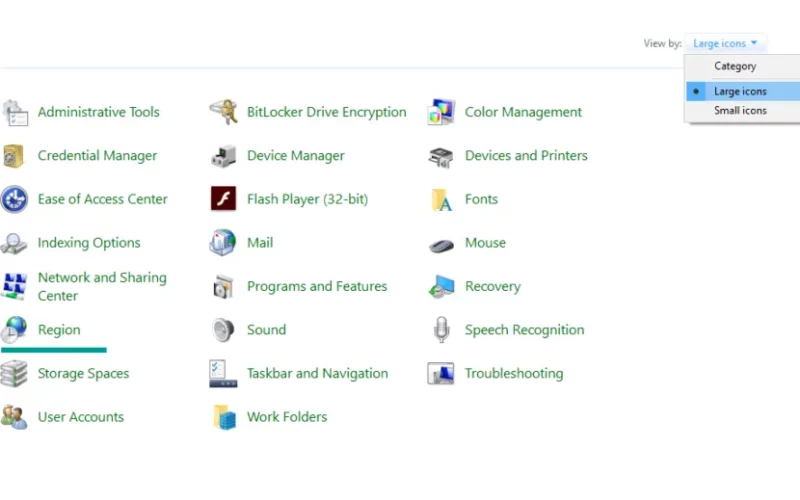Click the BitLocker Drive Encryption key icon
The width and height of the screenshot is (800, 500).
pyautogui.click(x=223, y=112)
